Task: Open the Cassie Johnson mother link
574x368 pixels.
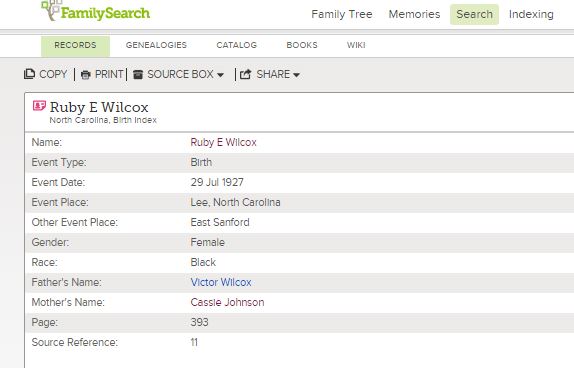Action: tap(227, 302)
